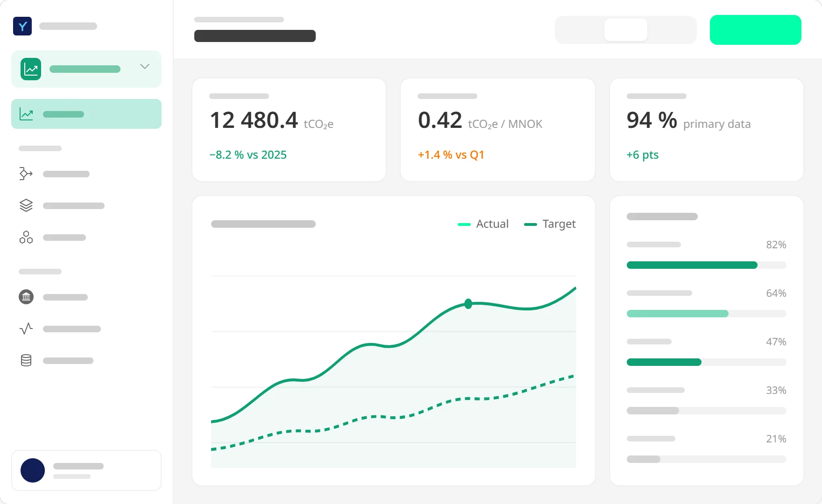
Task: Click the 82% label
Action: pos(776,245)
